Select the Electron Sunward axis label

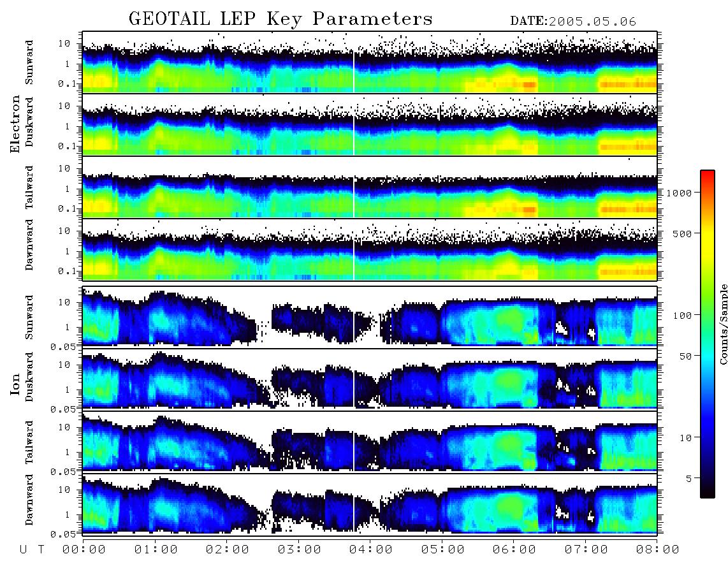[x=29, y=62]
